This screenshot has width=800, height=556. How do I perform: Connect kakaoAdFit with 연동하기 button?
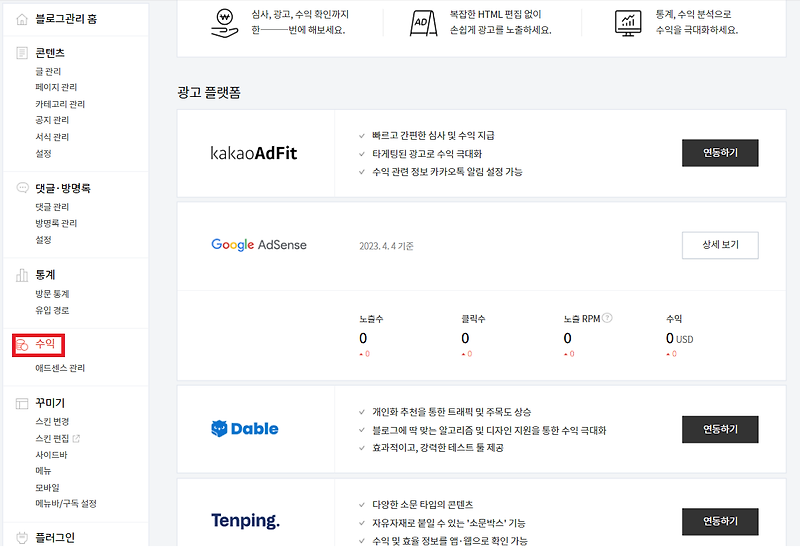720,153
